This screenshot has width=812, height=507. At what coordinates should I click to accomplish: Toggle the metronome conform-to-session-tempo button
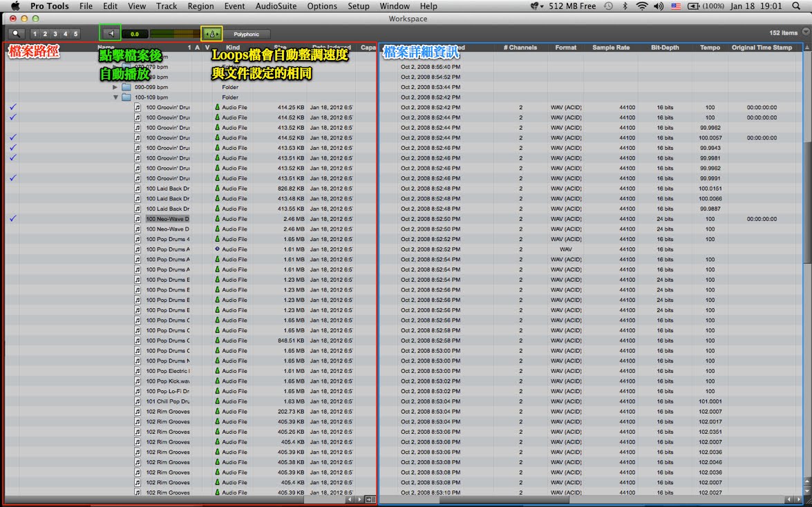click(211, 34)
